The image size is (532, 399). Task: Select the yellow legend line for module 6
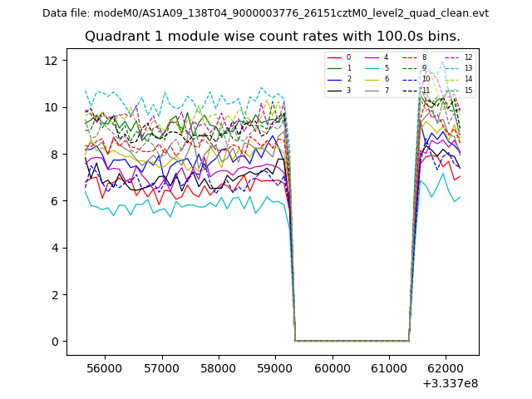(372, 79)
